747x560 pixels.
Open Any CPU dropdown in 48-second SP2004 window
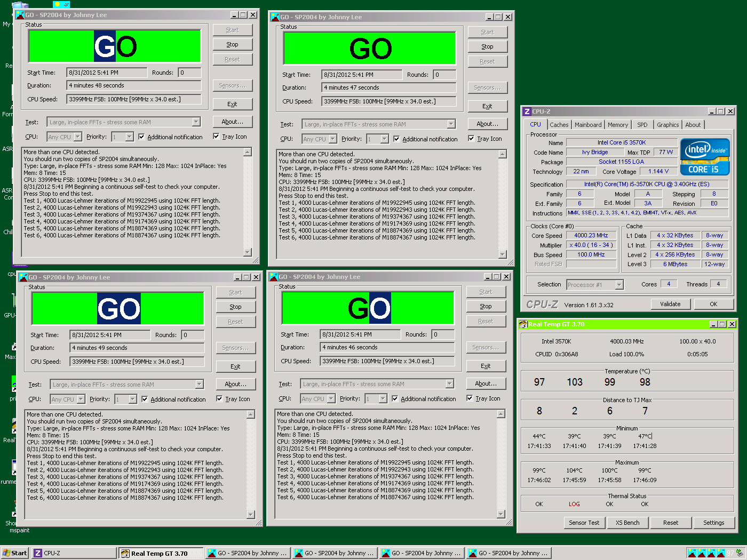click(78, 137)
